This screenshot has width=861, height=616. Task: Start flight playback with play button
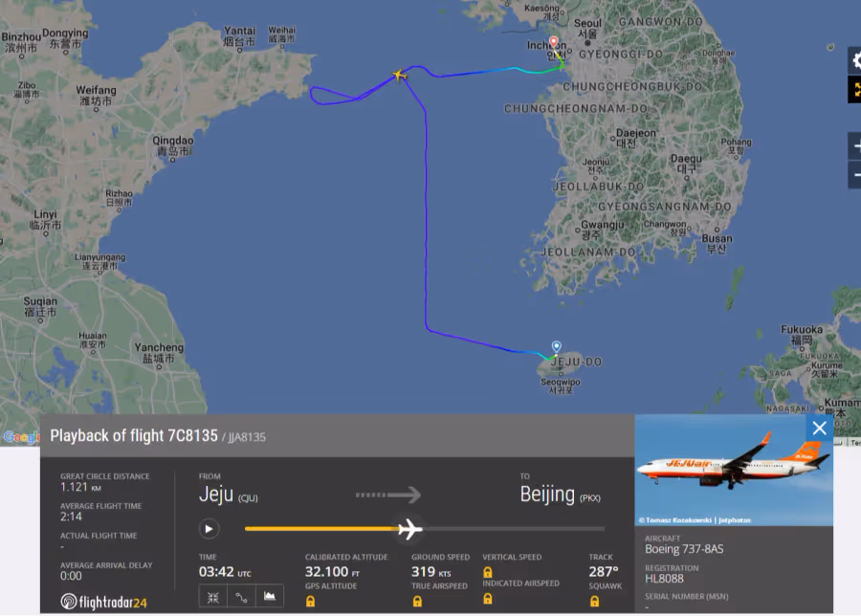[209, 529]
